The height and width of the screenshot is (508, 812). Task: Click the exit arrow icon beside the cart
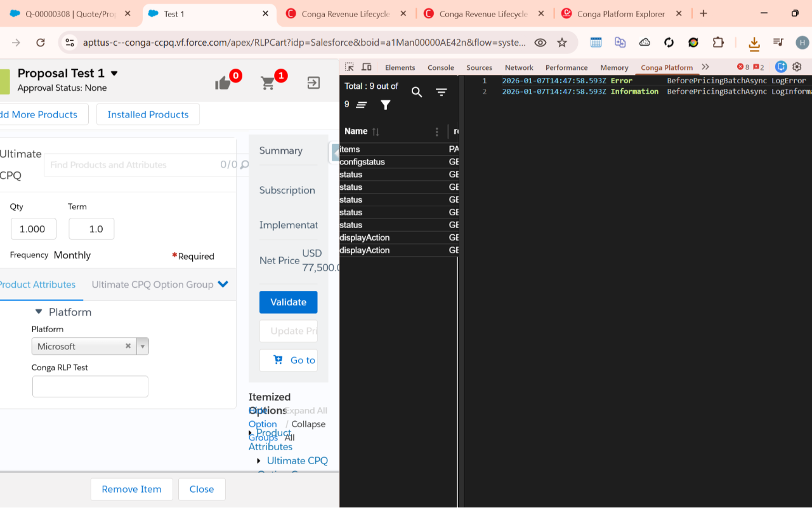[313, 83]
